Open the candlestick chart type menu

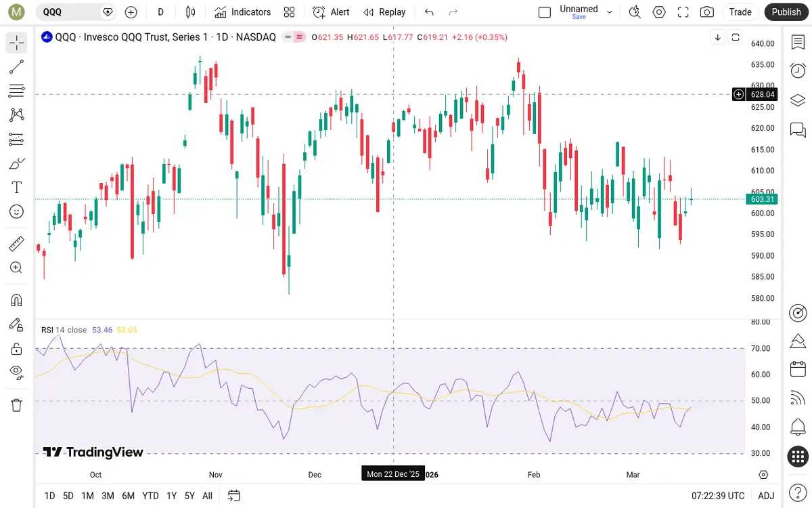pyautogui.click(x=191, y=12)
